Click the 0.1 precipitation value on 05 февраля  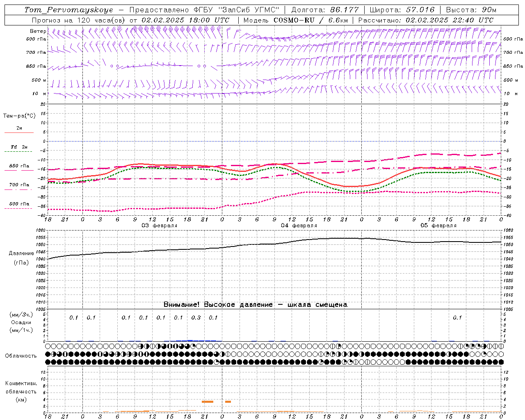[457, 317]
